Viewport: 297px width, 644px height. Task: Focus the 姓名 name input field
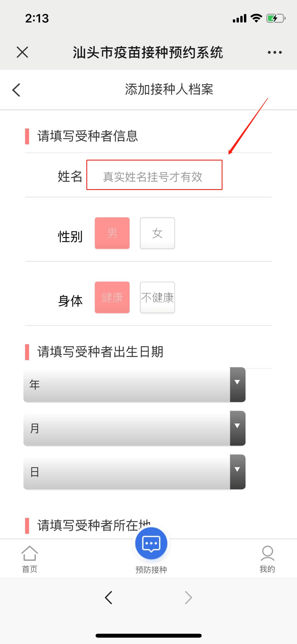point(154,175)
